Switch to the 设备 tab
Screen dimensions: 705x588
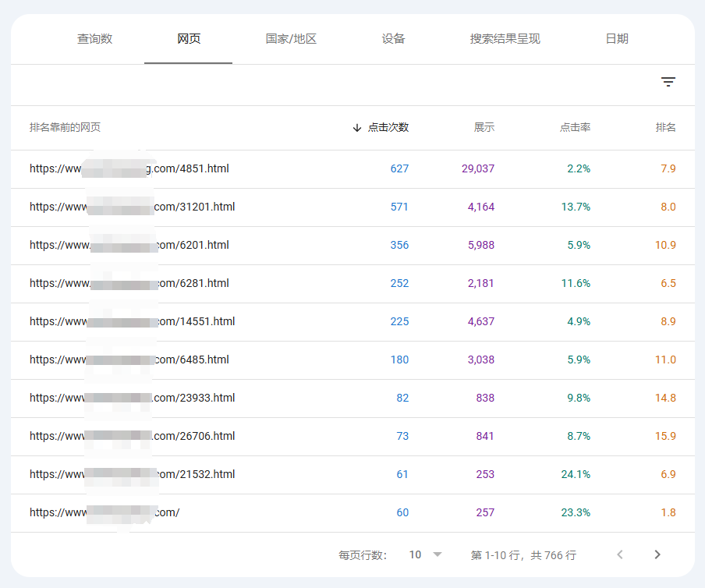393,39
